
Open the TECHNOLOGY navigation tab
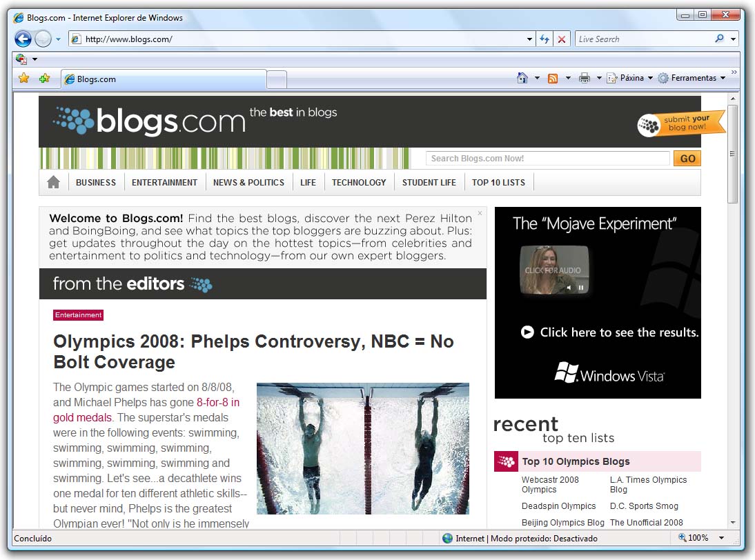[359, 183]
